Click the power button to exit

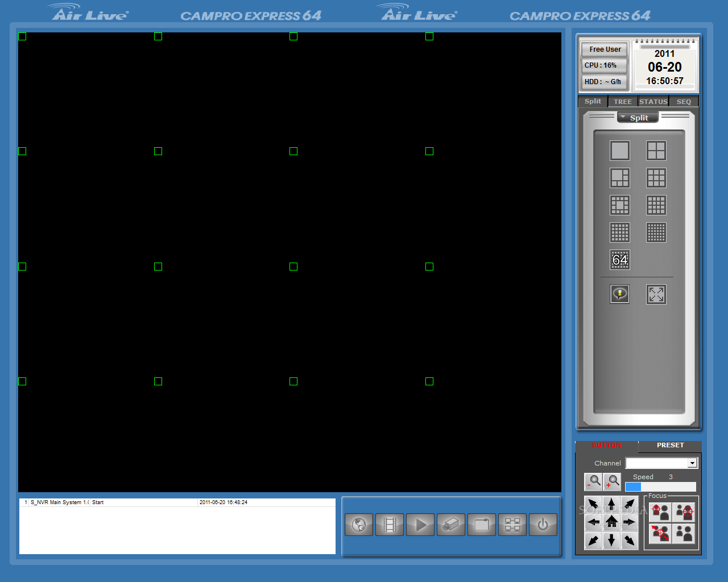543,525
